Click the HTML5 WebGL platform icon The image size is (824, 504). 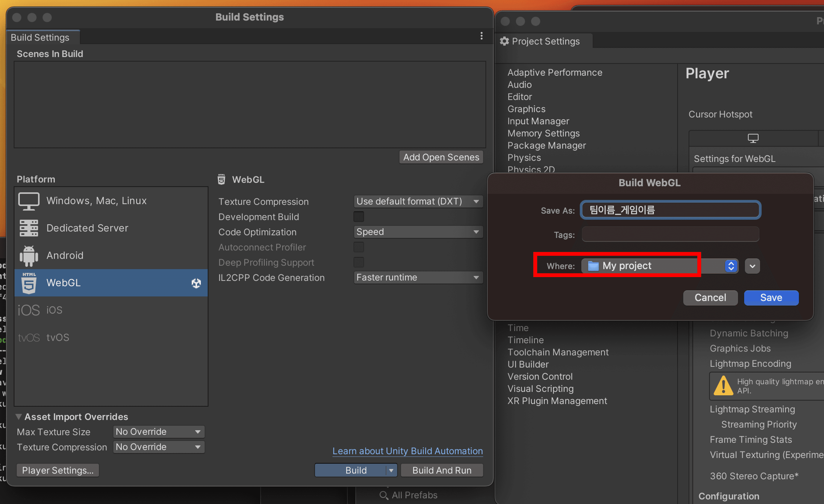pyautogui.click(x=29, y=283)
